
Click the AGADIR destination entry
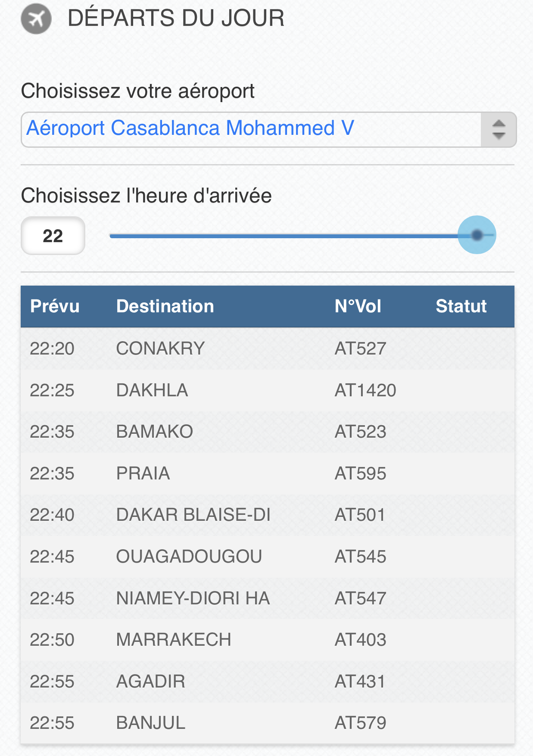click(151, 681)
